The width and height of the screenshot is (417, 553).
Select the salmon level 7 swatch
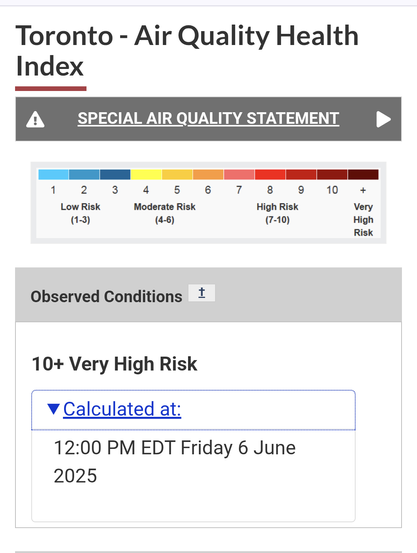(x=239, y=174)
